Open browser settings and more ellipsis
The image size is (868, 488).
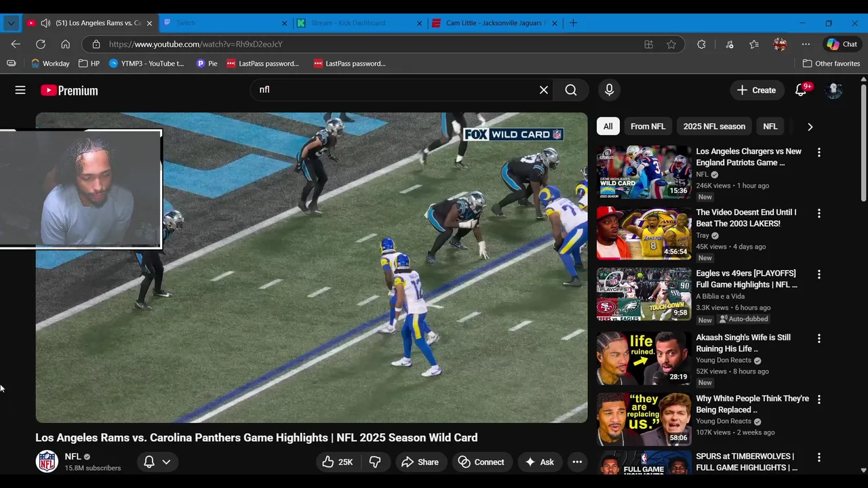point(806,44)
